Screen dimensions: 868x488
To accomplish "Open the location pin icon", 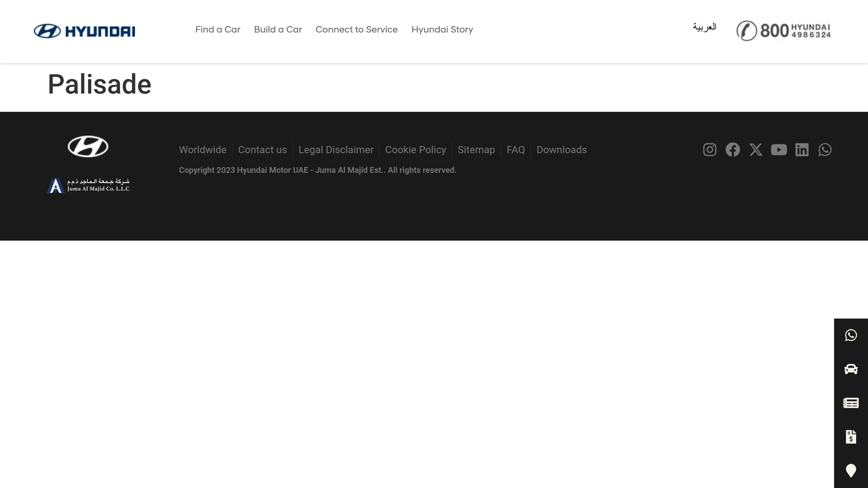I will [851, 471].
